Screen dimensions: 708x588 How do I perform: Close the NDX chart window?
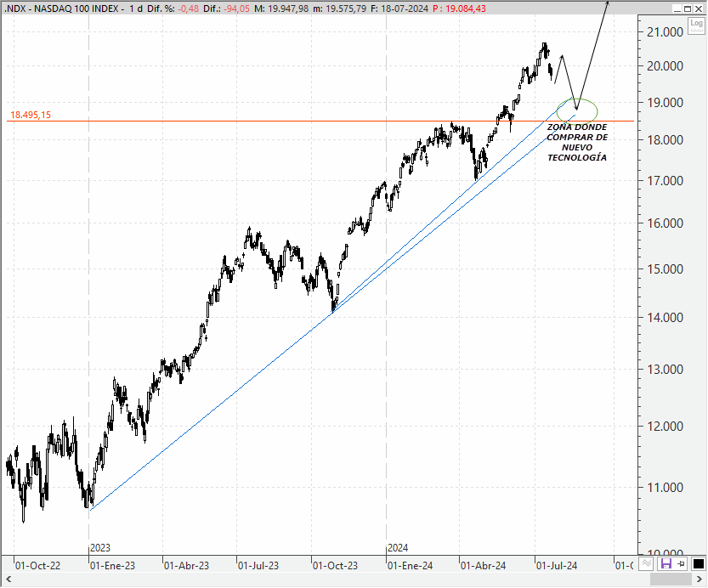699,8
